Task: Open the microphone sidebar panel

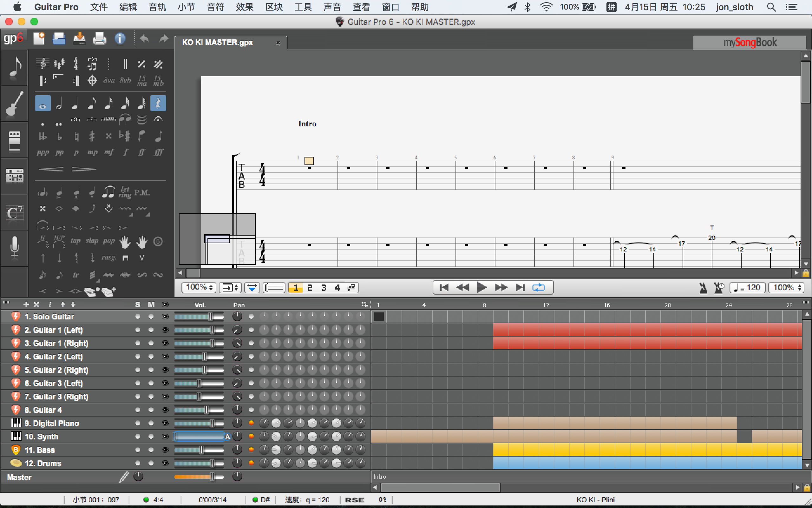Action: coord(14,248)
